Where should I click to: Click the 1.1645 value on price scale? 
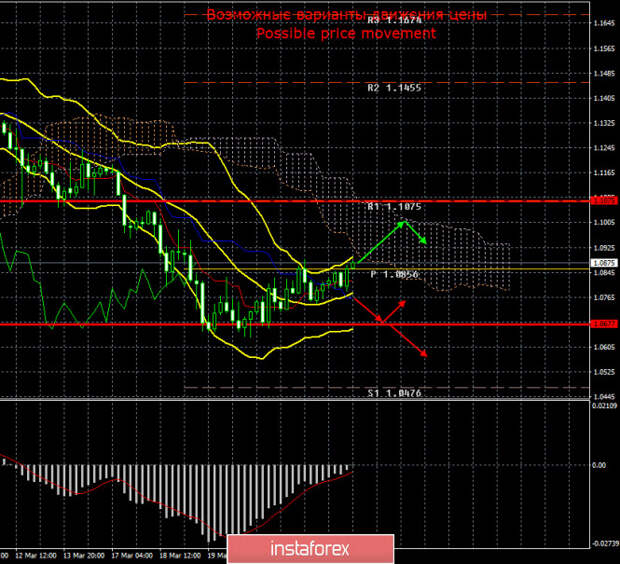click(x=603, y=22)
